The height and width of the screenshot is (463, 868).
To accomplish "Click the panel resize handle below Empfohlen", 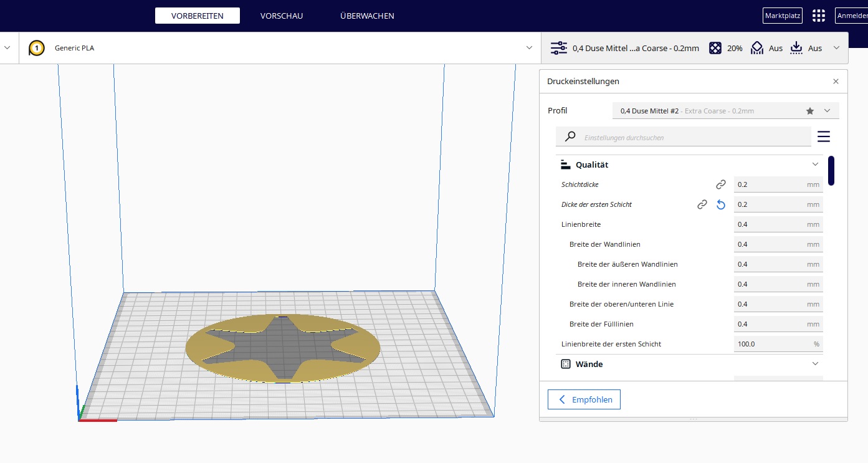I will click(693, 419).
